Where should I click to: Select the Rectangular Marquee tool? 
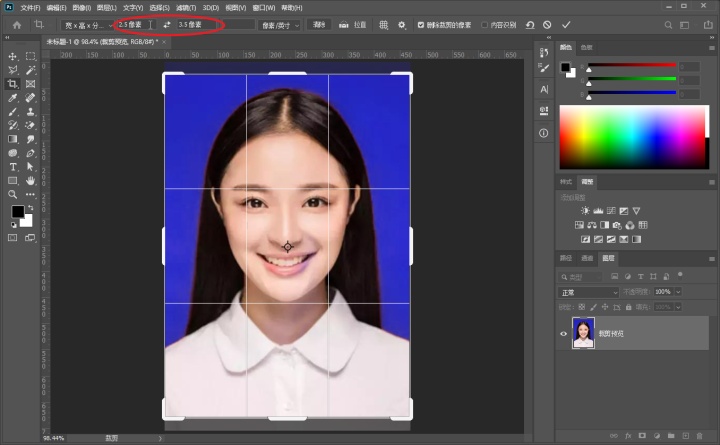click(x=30, y=57)
